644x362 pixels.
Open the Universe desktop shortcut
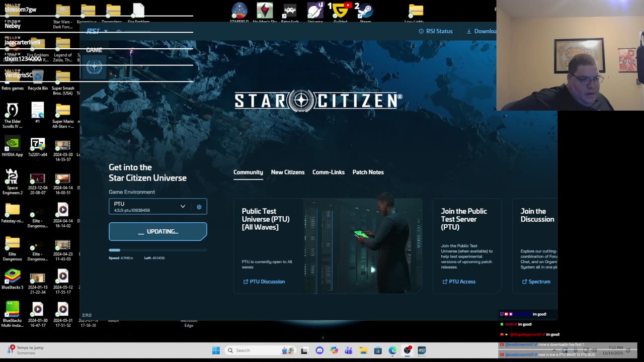coord(315,13)
